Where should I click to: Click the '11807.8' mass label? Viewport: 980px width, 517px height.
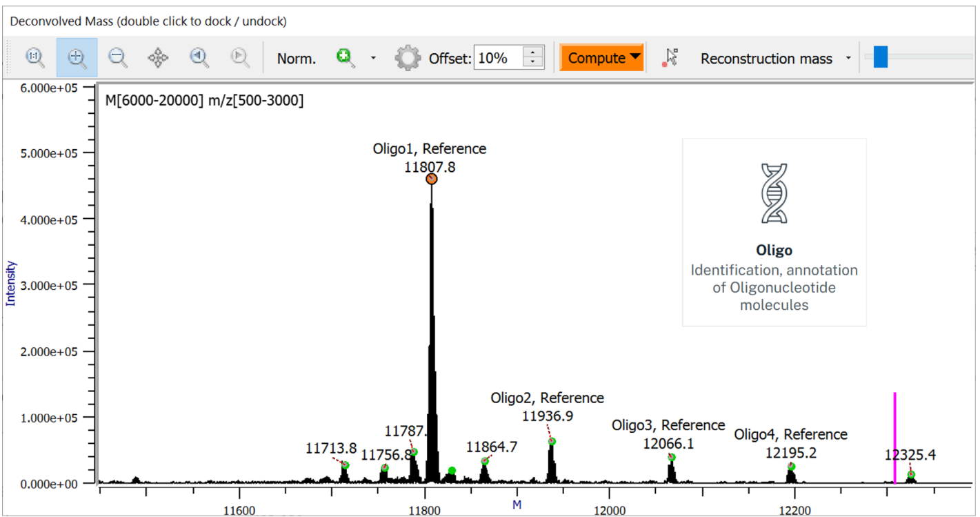430,166
